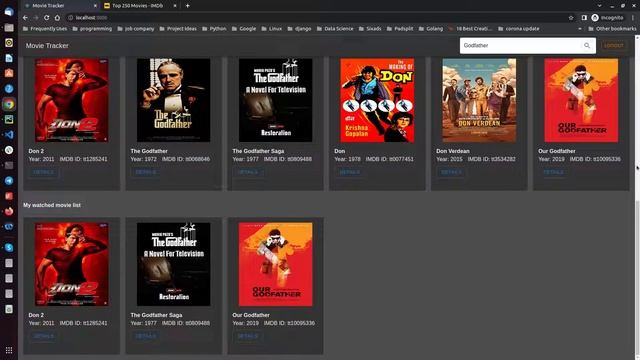Click the browser back arrow
The image size is (640, 360).
pos(25,18)
